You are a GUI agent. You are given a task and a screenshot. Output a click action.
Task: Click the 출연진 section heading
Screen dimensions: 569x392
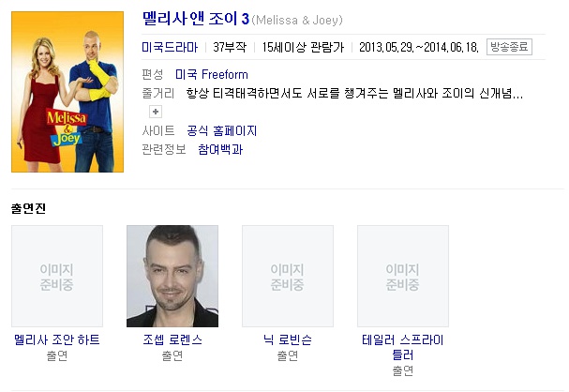28,208
